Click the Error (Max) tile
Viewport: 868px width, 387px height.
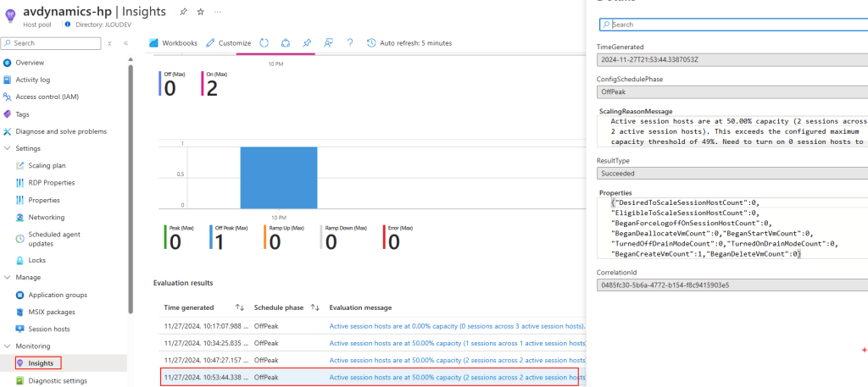point(398,236)
